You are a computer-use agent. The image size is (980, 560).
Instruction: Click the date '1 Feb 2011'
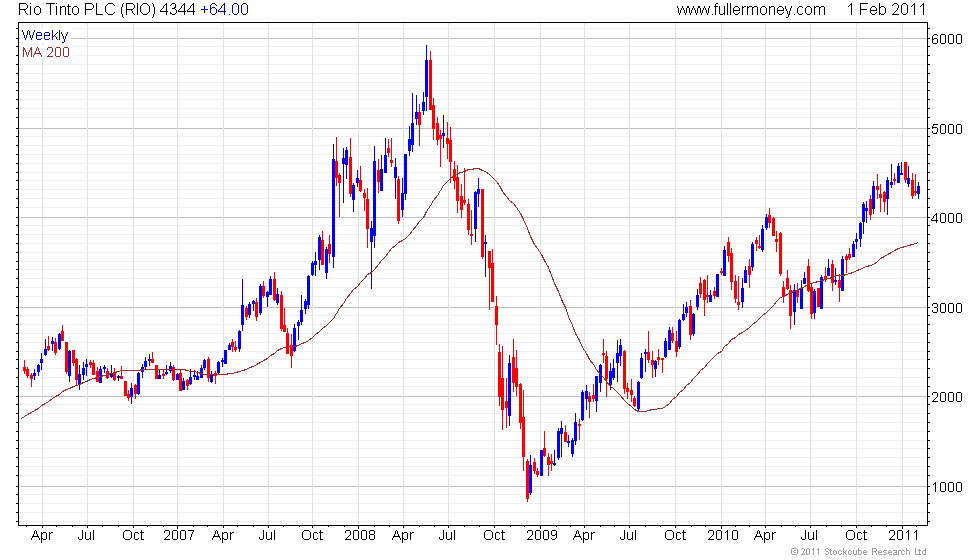886,9
